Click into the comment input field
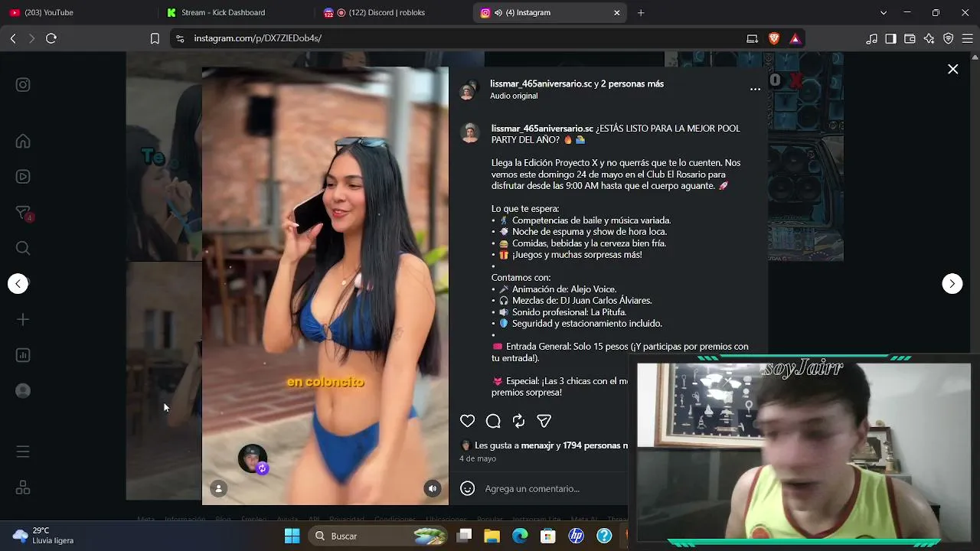Screen dimensions: 980x551 click(554, 488)
